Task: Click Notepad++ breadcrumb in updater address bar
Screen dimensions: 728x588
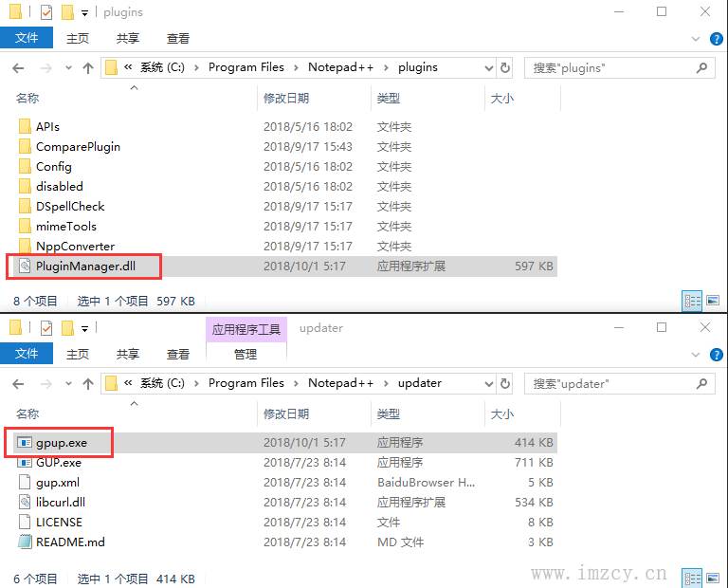Action: coord(340,383)
